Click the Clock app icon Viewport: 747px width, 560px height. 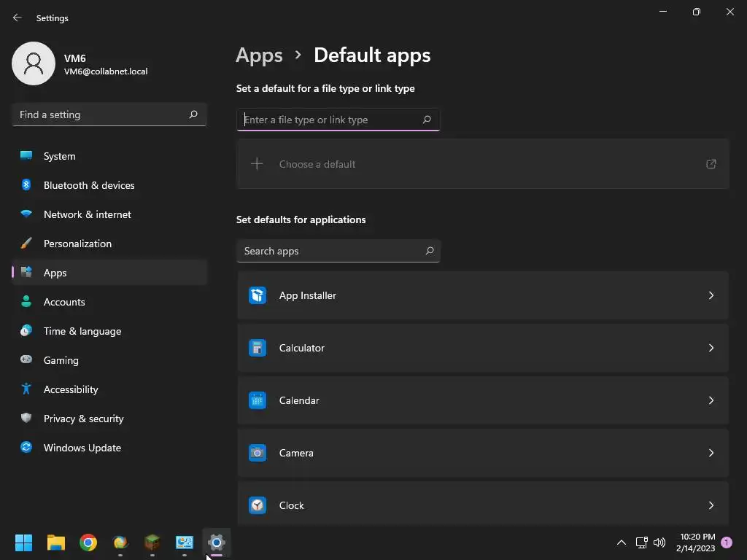(x=258, y=505)
